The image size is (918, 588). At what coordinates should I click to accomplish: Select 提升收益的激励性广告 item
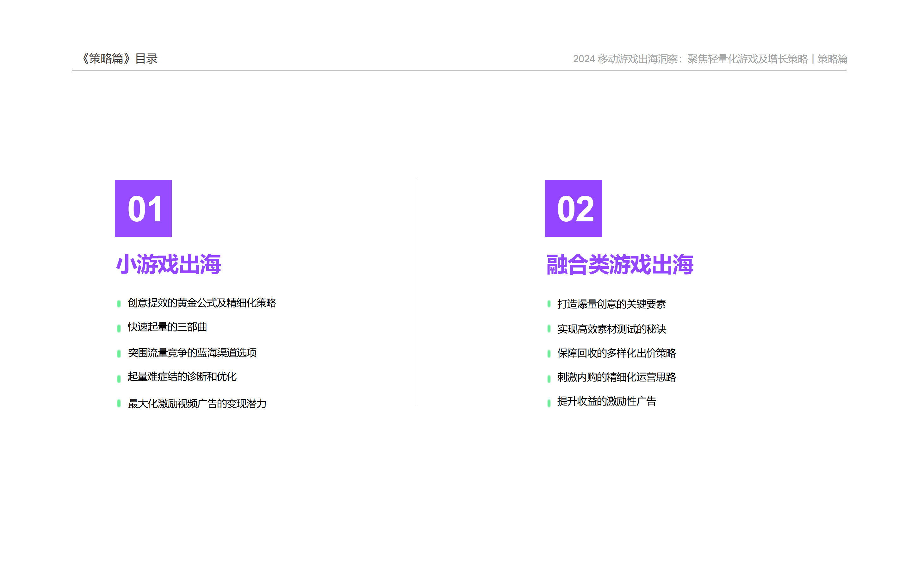click(606, 401)
